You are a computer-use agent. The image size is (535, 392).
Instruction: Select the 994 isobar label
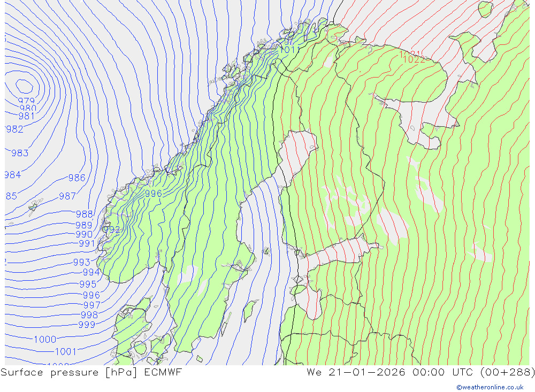click(91, 272)
